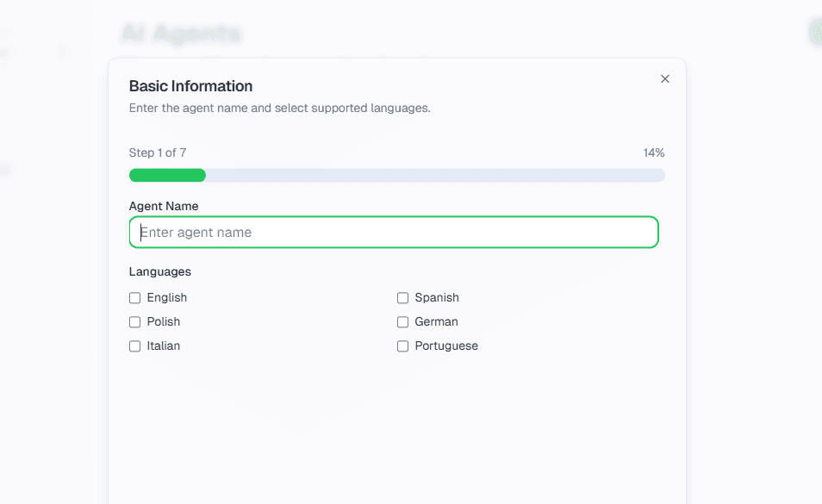Click the blurred 'AI Agents' page heading
Image resolution: width=822 pixels, height=504 pixels.
point(180,34)
